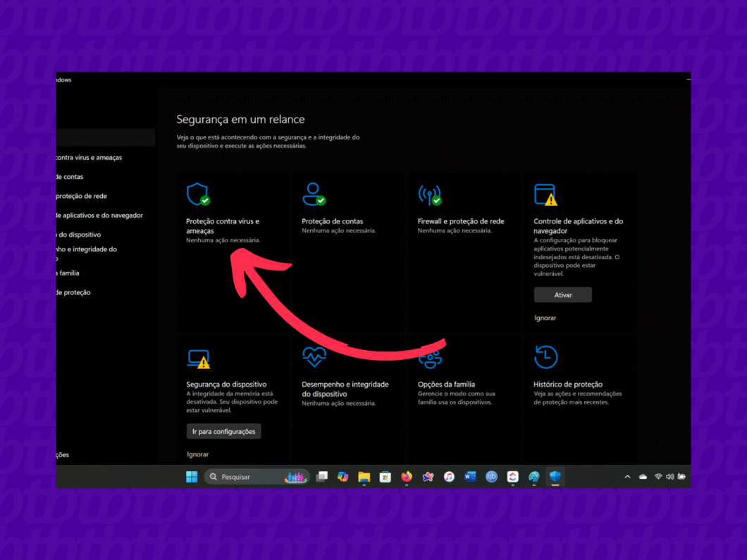The height and width of the screenshot is (560, 747).
Task: Open sidebar item 'contra vírus e ameaças'
Action: (89, 158)
